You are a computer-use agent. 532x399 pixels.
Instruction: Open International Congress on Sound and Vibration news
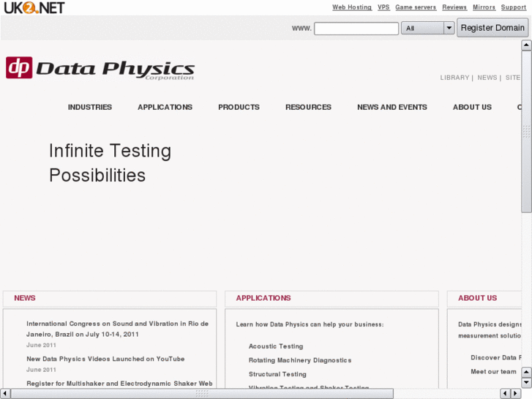point(117,329)
